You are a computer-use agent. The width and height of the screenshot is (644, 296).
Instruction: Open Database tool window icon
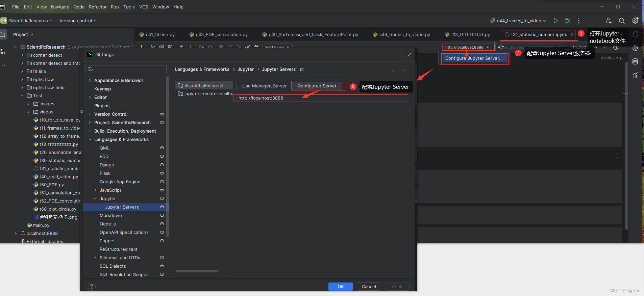[635, 61]
